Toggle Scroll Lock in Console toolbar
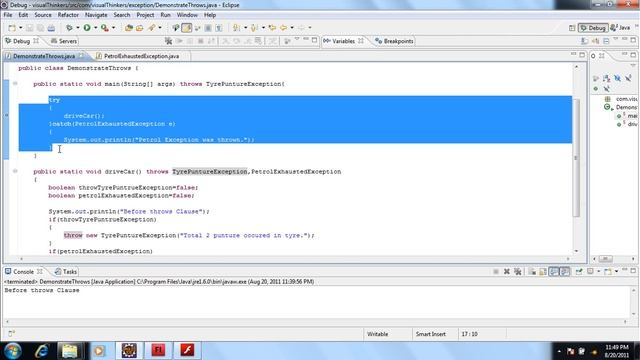640x360 pixels. click(543, 271)
